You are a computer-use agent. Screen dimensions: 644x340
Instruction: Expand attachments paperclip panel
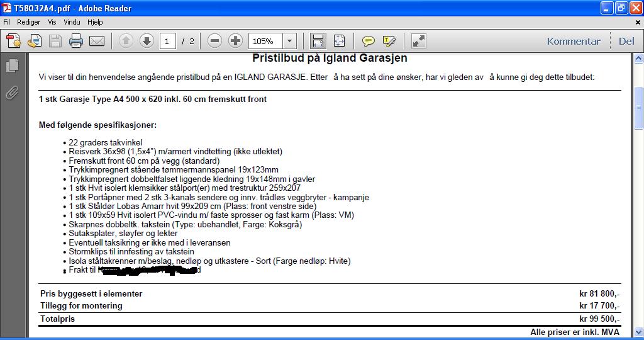(x=12, y=93)
